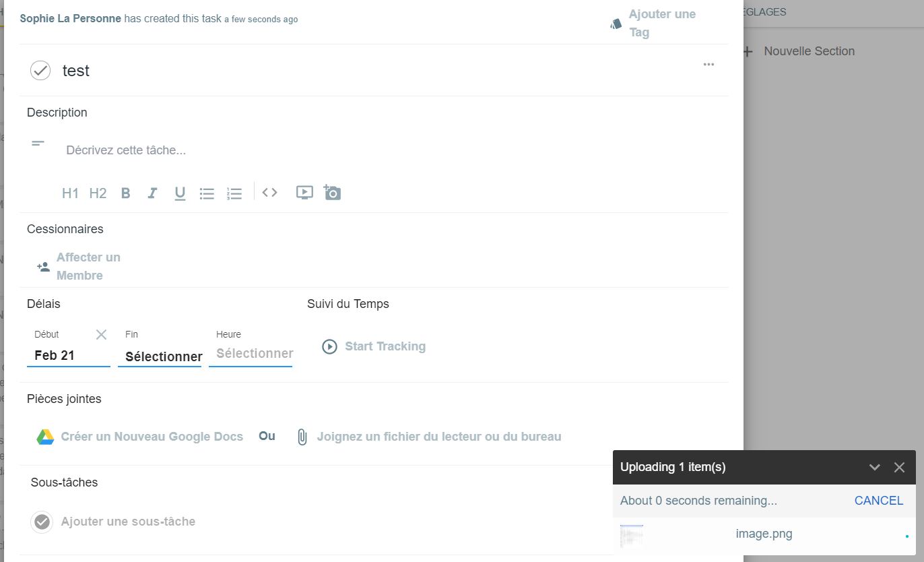Click Affecter un Membre
924x562 pixels.
click(88, 266)
